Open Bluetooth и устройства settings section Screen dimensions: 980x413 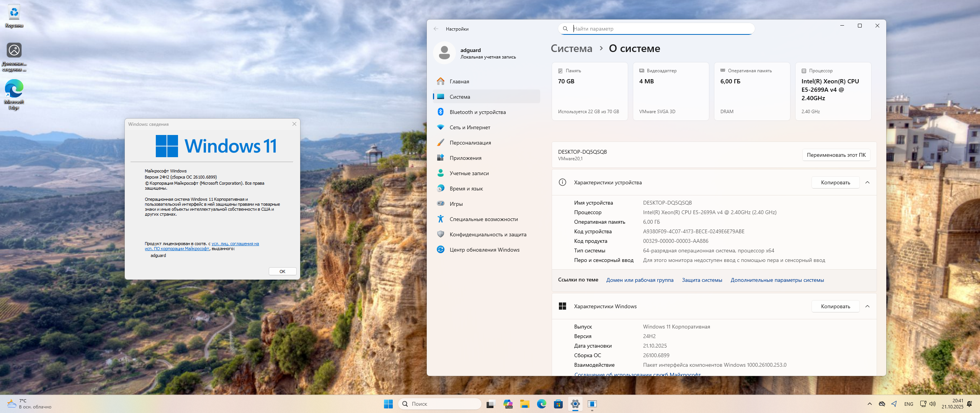(477, 112)
